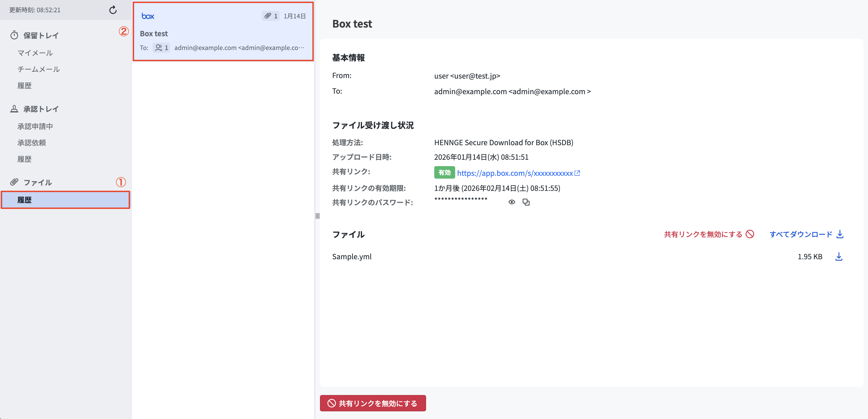Click prohibit icon next to 共有リンクを無効にする link
The width and height of the screenshot is (868, 419).
point(750,234)
